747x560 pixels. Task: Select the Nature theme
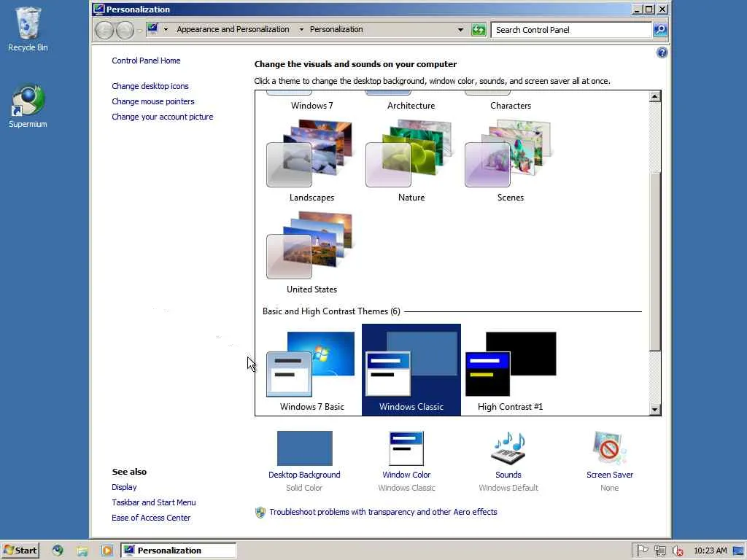coord(411,161)
